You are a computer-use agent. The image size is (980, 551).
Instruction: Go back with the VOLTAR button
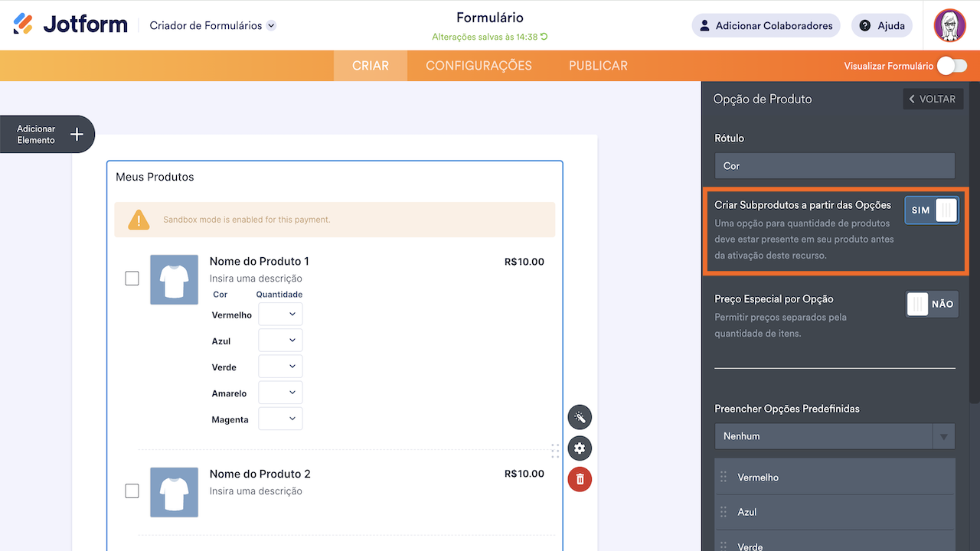pyautogui.click(x=933, y=99)
